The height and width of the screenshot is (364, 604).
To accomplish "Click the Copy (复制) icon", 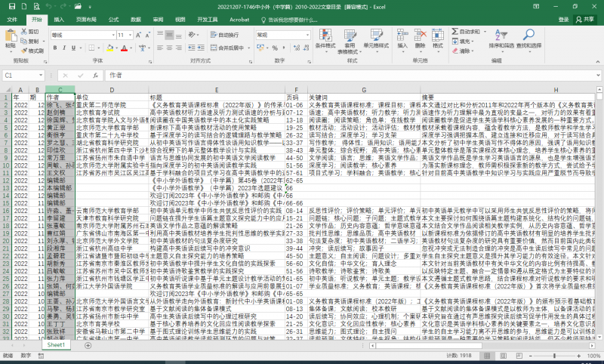I will (24, 42).
